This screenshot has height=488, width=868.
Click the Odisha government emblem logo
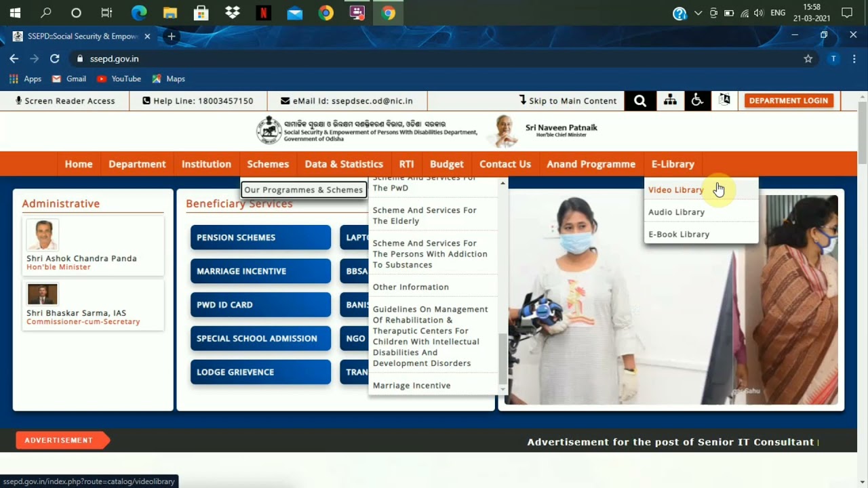tap(269, 130)
